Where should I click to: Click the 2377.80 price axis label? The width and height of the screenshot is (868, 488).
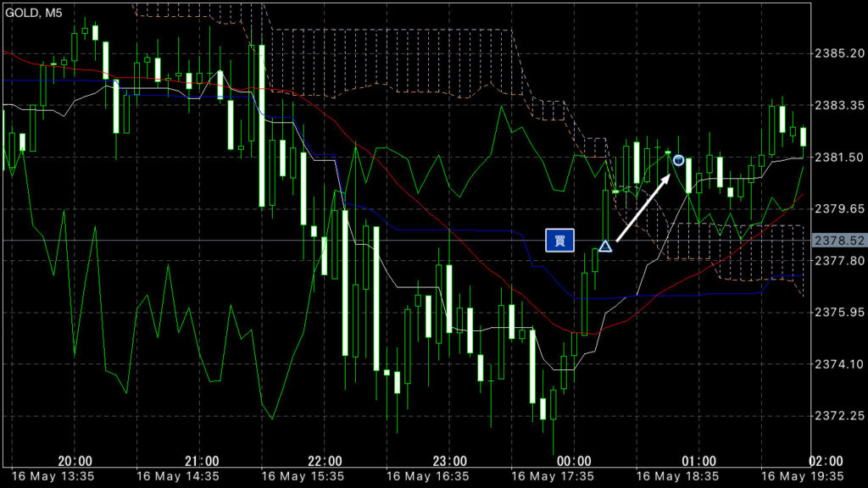tap(837, 261)
